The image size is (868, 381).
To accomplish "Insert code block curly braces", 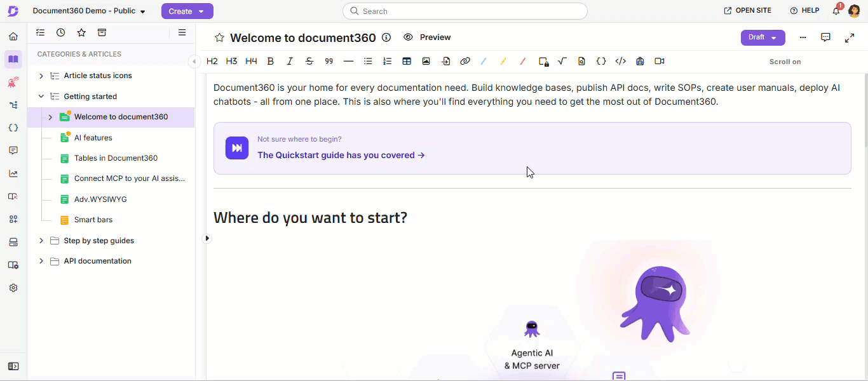I will (601, 62).
